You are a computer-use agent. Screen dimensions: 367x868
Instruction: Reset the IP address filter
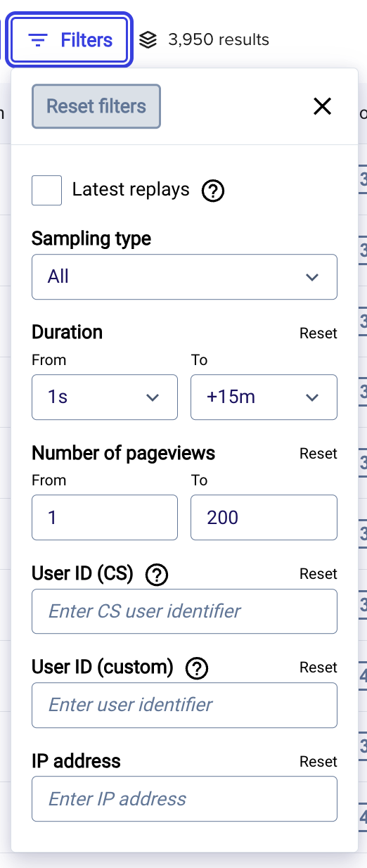click(x=318, y=762)
